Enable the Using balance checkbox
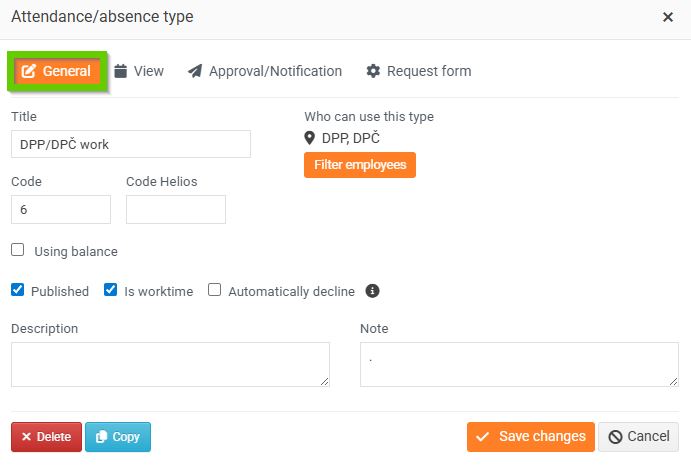 18,251
